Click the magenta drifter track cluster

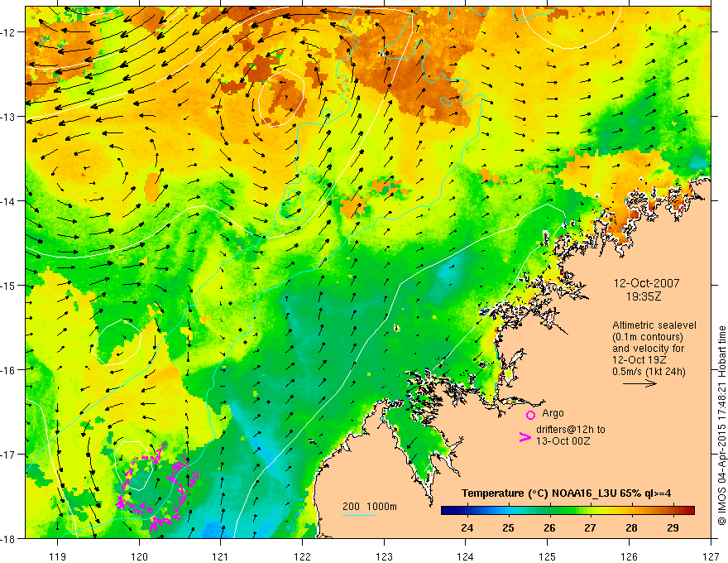157,487
